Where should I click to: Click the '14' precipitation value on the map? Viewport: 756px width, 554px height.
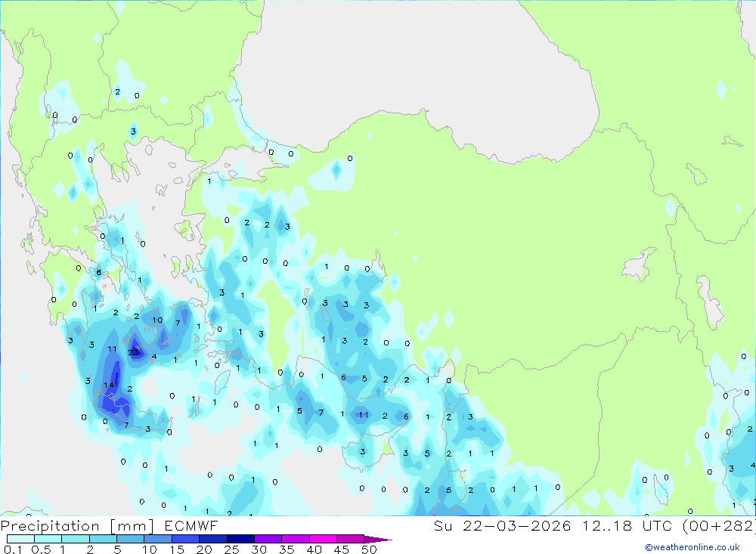109,385
